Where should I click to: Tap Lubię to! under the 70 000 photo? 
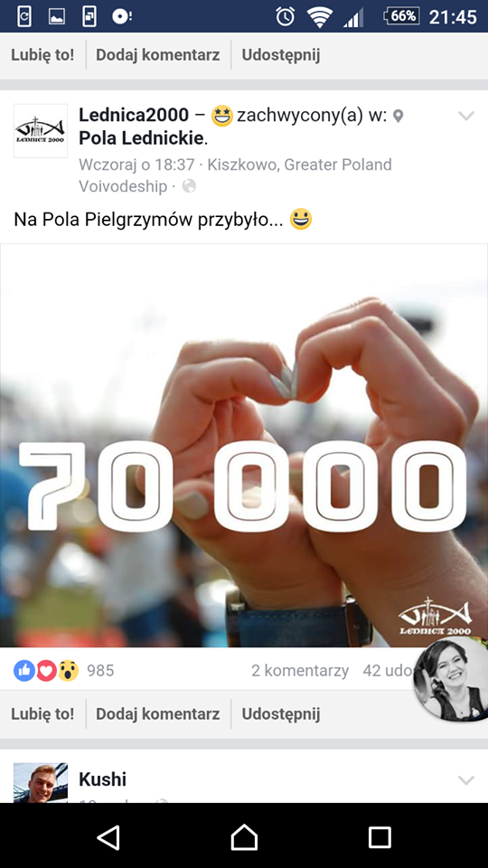click(42, 714)
